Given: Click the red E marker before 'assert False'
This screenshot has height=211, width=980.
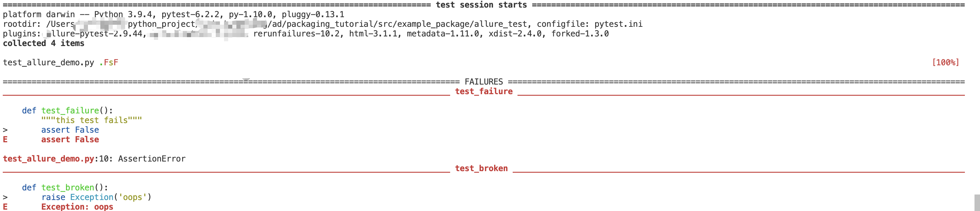Looking at the screenshot, I should (5, 140).
